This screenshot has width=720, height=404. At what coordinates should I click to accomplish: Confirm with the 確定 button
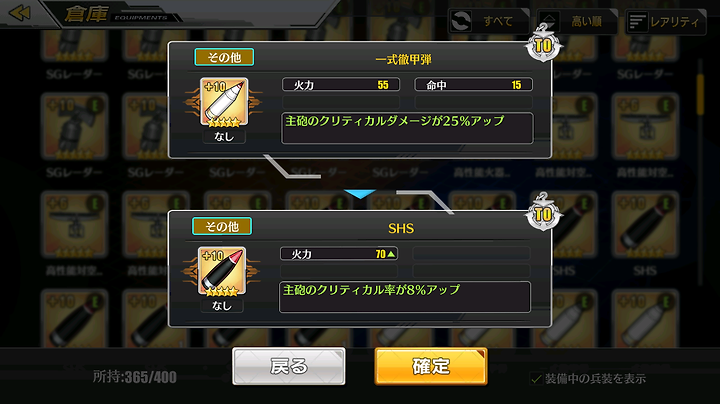coord(431,366)
